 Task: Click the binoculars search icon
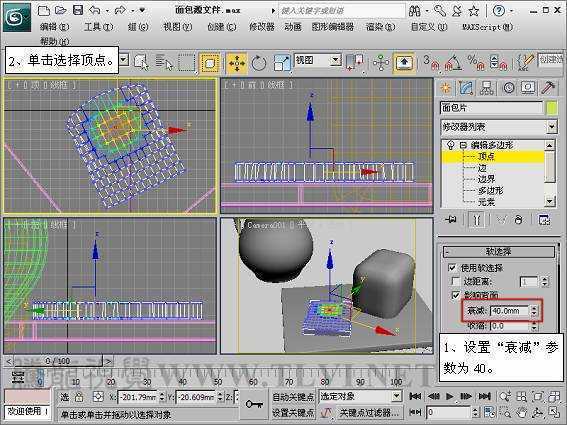415,11
